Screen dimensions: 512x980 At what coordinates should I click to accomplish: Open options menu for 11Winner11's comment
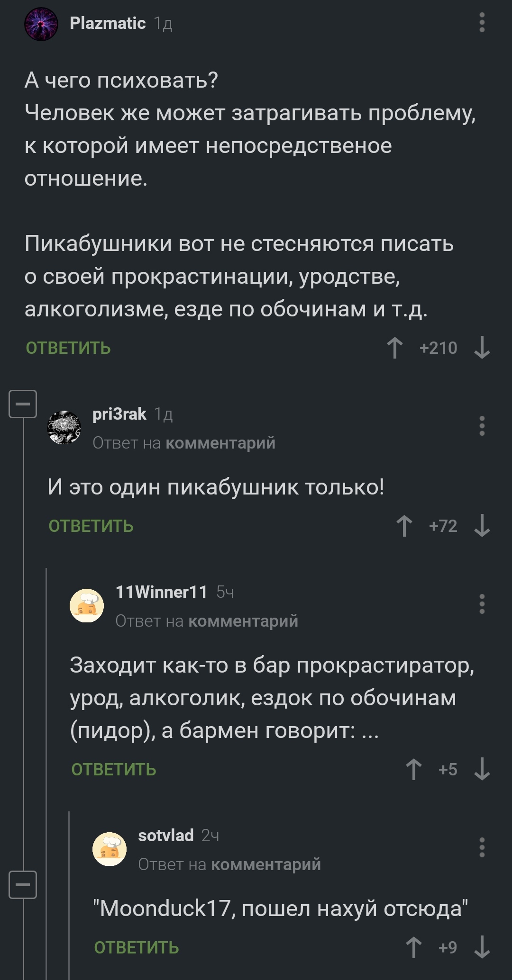point(482,604)
